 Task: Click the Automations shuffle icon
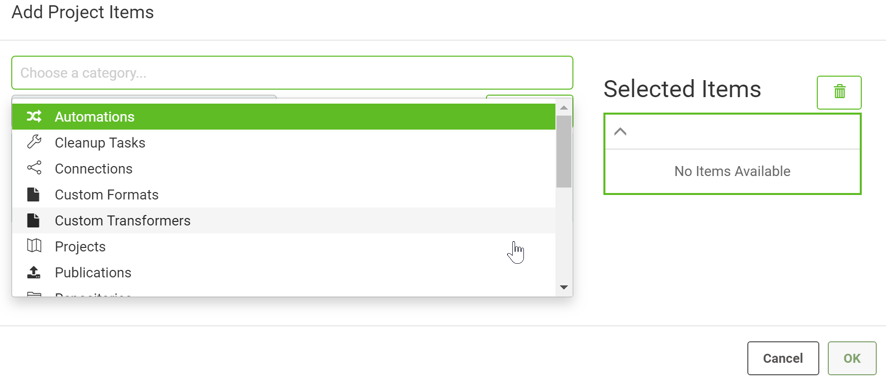click(x=34, y=116)
